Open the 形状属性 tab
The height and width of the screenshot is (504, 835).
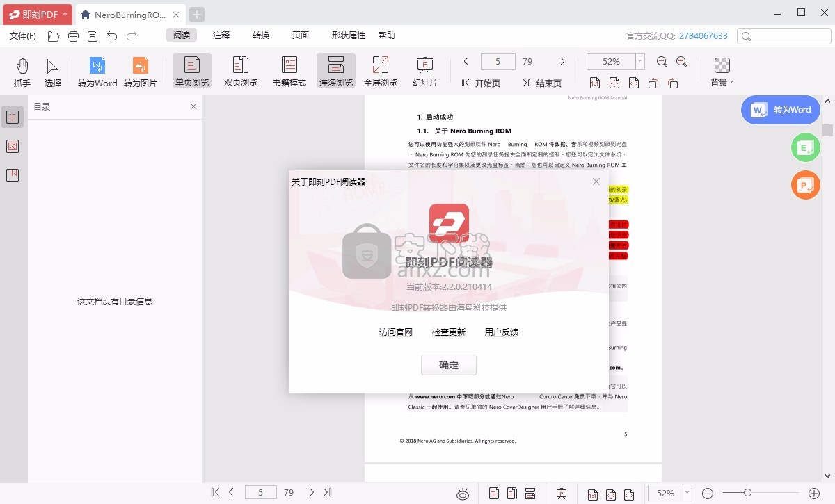click(349, 35)
